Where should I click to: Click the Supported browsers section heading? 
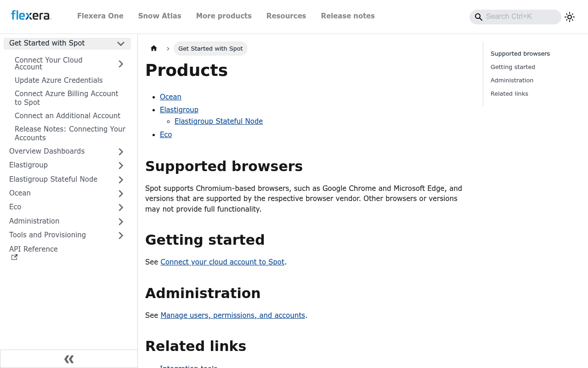click(x=224, y=167)
